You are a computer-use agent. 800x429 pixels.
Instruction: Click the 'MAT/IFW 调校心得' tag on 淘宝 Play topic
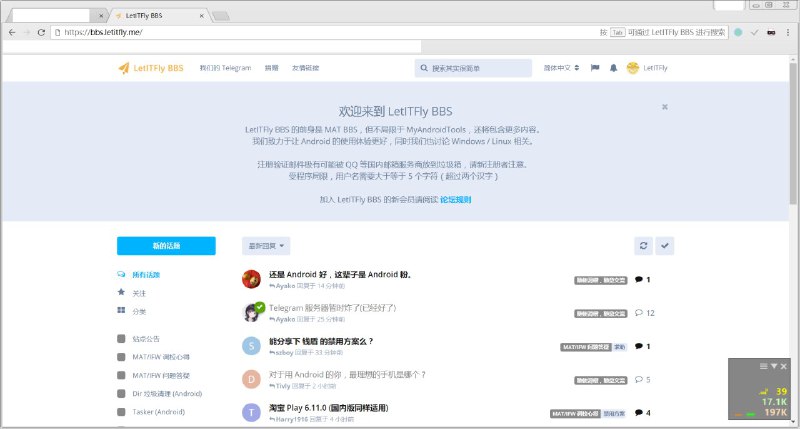pos(576,414)
